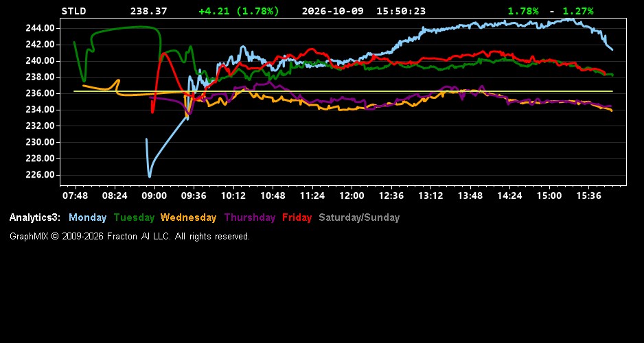Select the Wednesday legend label
This screenshot has width=644, height=343.
tap(189, 218)
